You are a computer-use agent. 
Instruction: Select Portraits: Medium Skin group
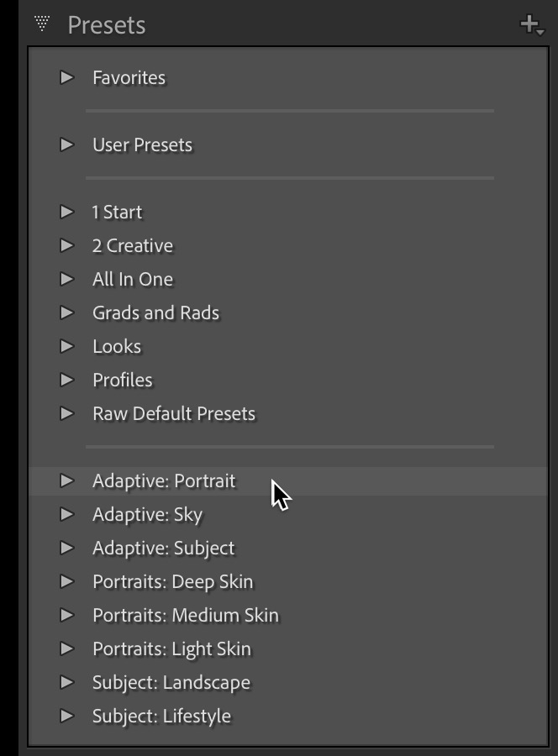[x=185, y=615]
